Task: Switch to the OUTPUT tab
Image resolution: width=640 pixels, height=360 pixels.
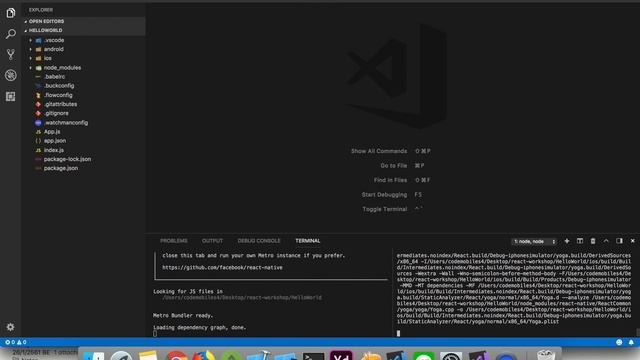Action: tap(212, 241)
